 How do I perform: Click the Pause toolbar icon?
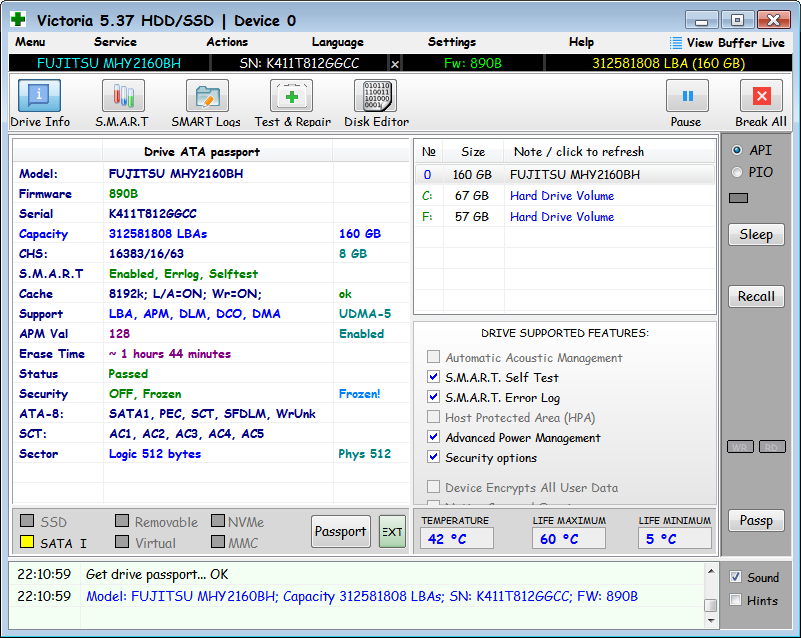point(687,96)
